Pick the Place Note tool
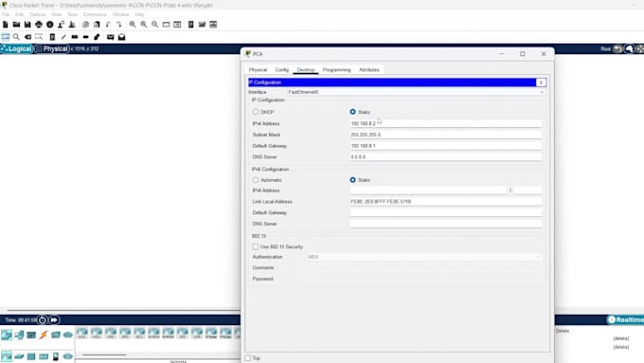Image resolution: width=644 pixels, height=363 pixels. pyautogui.click(x=52, y=37)
